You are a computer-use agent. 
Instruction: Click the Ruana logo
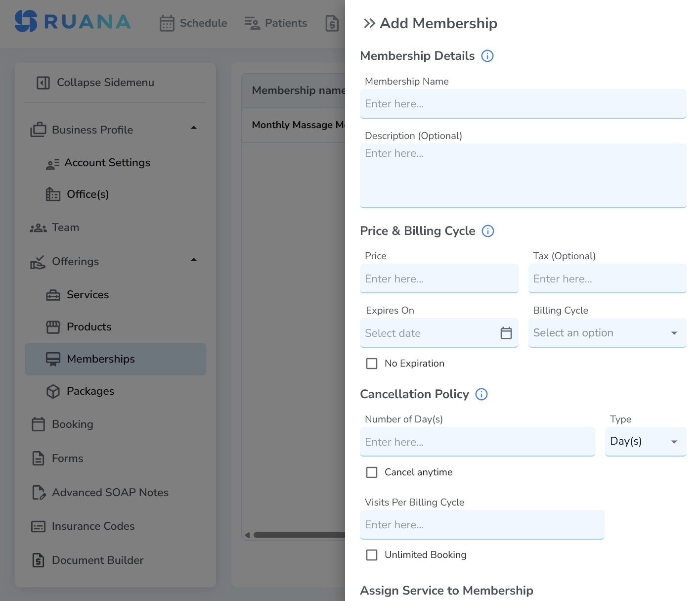coord(73,22)
